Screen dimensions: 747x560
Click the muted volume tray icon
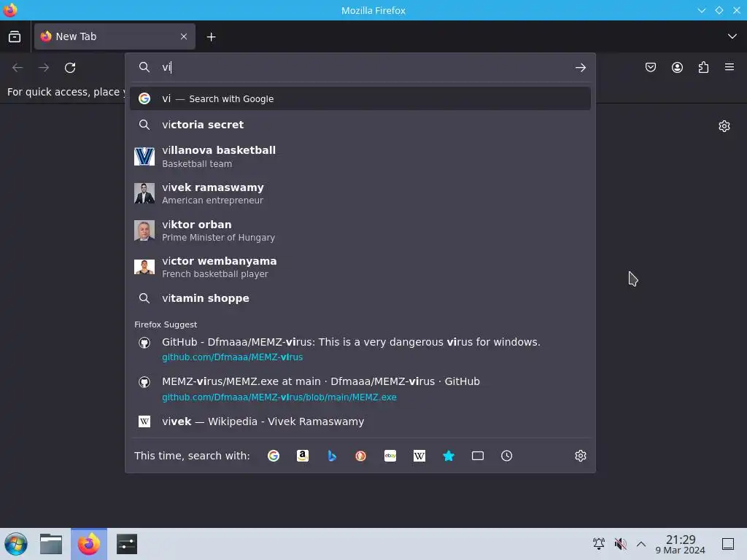620,543
